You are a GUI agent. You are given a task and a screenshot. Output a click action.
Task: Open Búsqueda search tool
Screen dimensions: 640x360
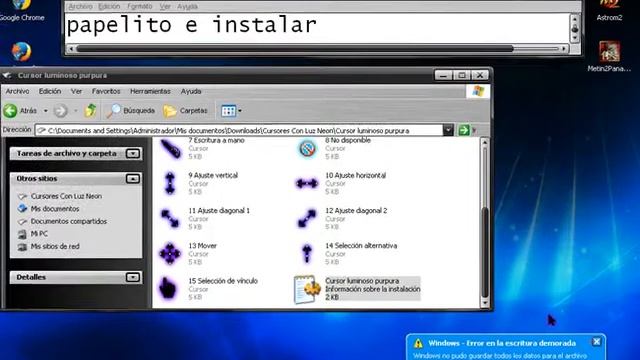131,111
